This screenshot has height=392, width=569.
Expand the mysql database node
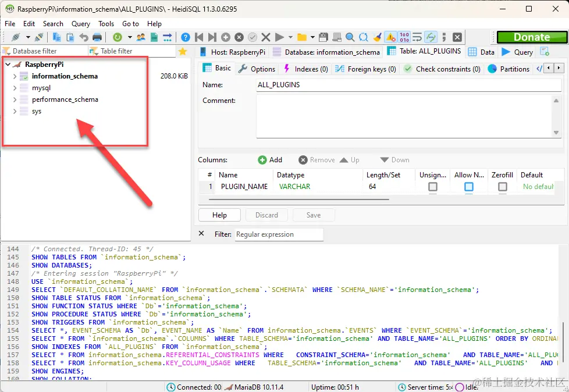(x=15, y=88)
